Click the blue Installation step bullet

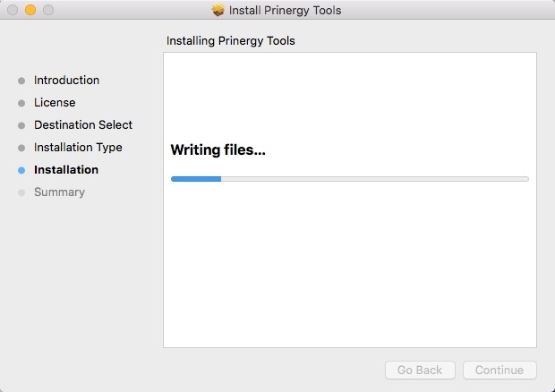pos(21,170)
